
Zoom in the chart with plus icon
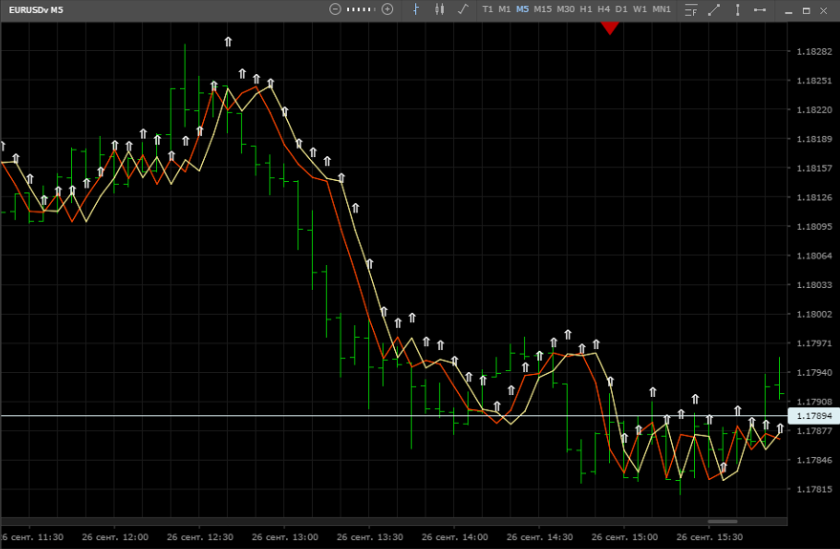click(387, 9)
